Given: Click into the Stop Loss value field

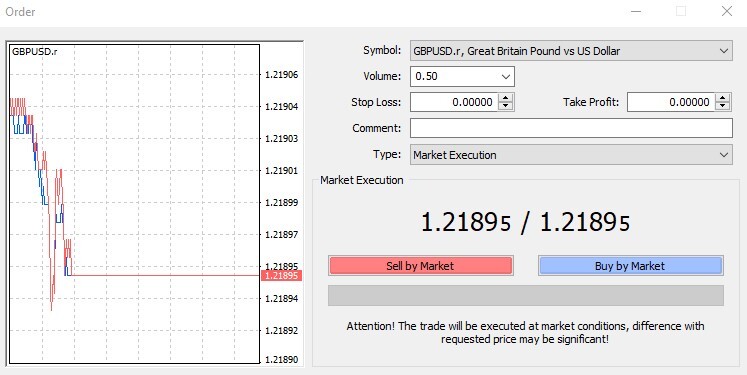Looking at the screenshot, I should 454,102.
